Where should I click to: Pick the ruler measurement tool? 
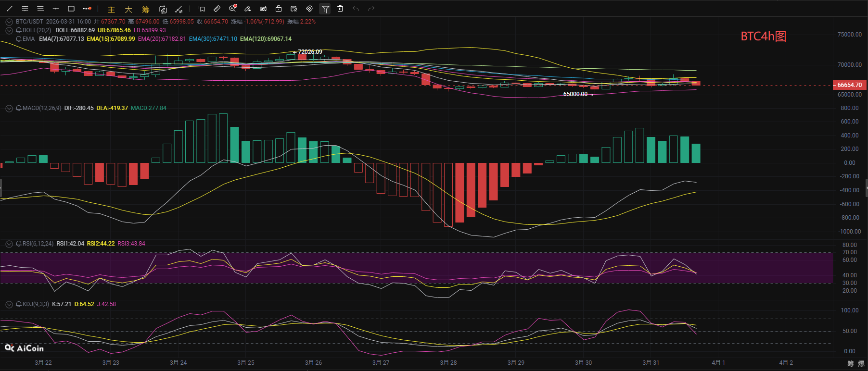(217, 9)
